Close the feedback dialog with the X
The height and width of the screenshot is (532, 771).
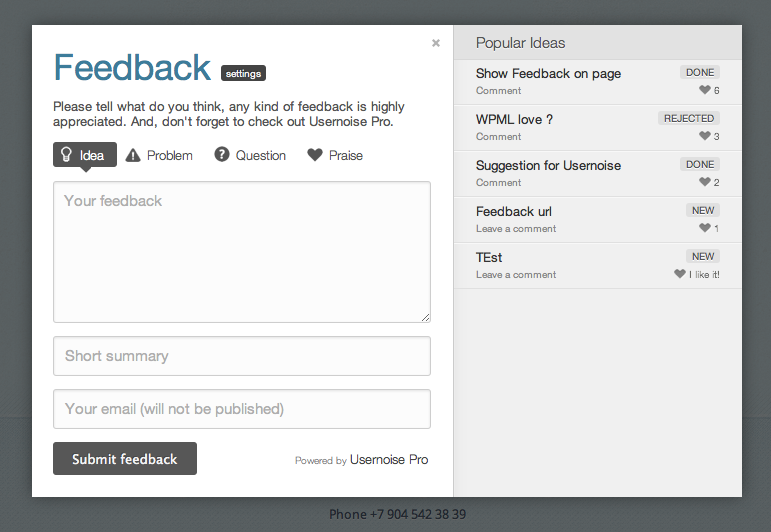tap(436, 43)
